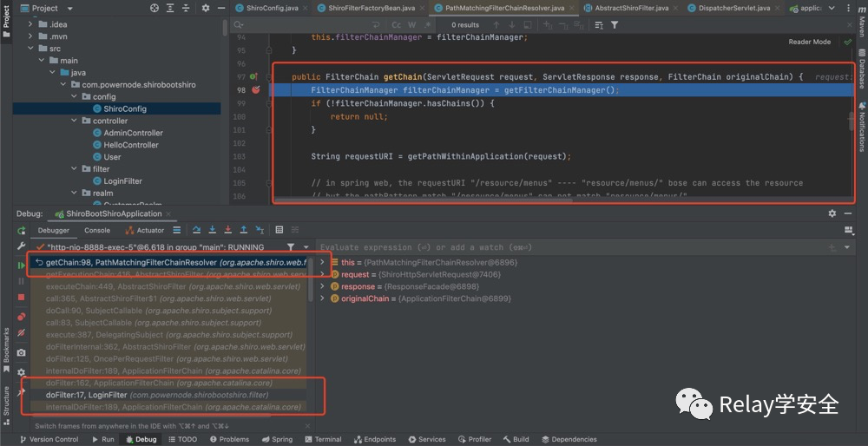Click the Project tree vertical scrollbar

[x=225, y=28]
